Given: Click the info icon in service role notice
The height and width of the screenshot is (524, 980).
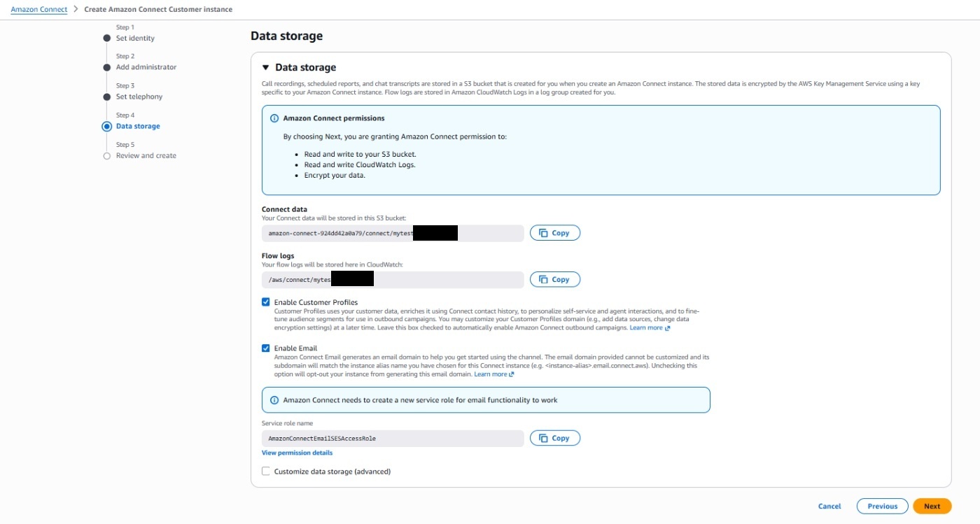Looking at the screenshot, I should (274, 400).
